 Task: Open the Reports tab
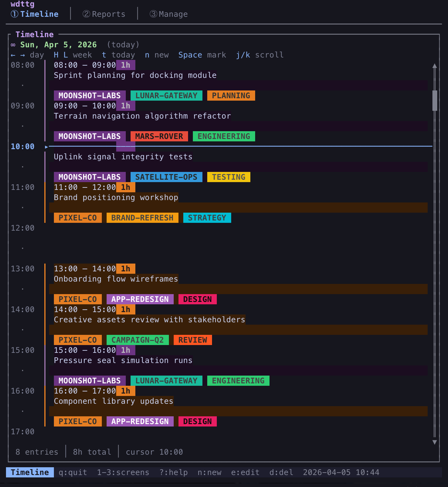[x=104, y=14]
